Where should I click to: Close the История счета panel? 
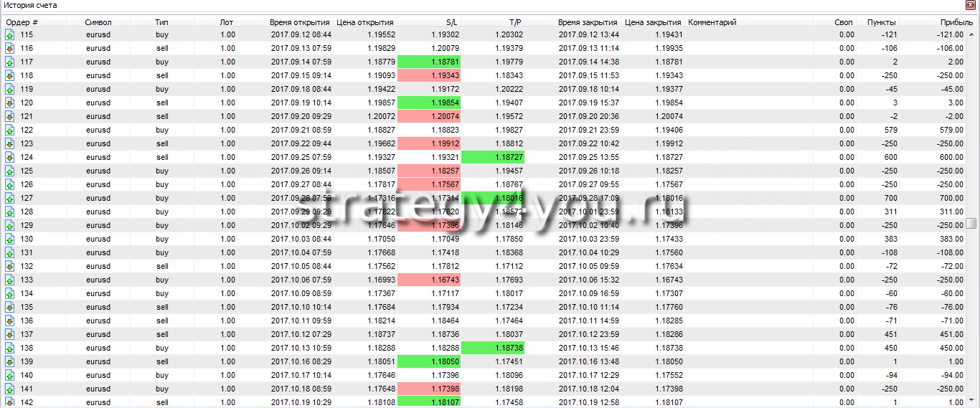coord(971,5)
